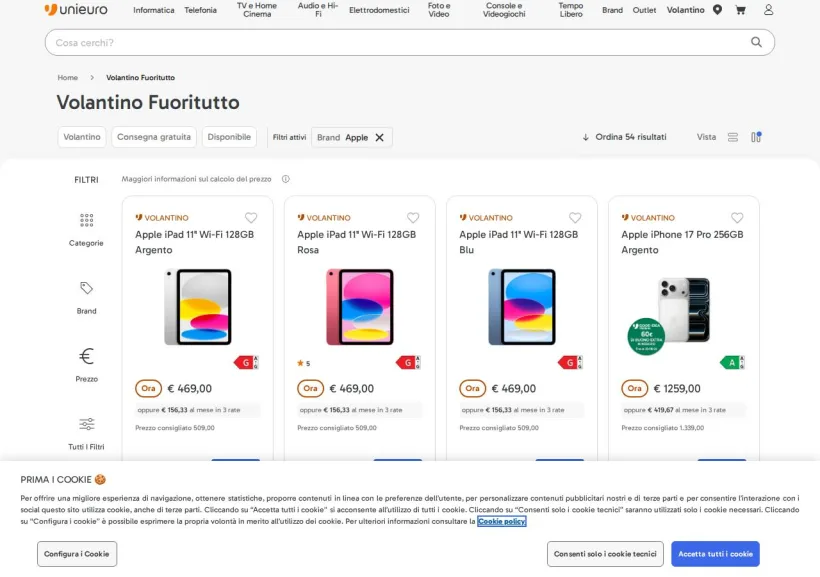820x577 pixels.
Task: Open Apple iPad 11" Wi-Fi 128GB Rosa title
Action: tap(357, 242)
